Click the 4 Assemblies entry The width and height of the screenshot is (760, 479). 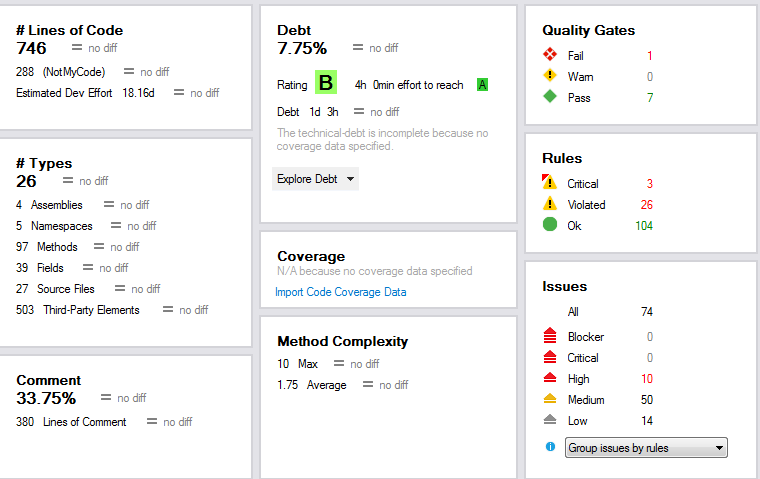[x=49, y=205]
